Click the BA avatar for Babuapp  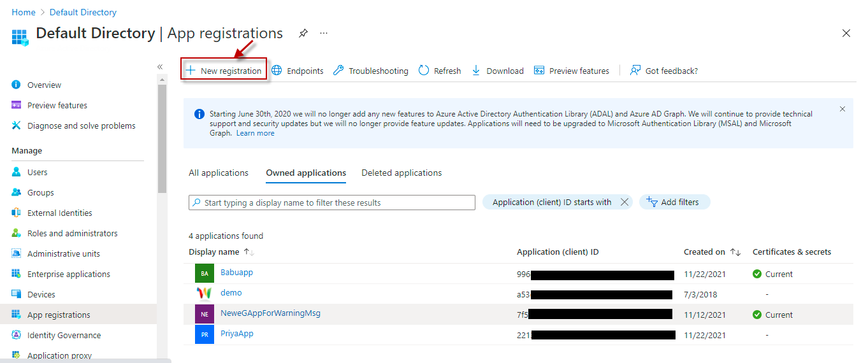[205, 273]
